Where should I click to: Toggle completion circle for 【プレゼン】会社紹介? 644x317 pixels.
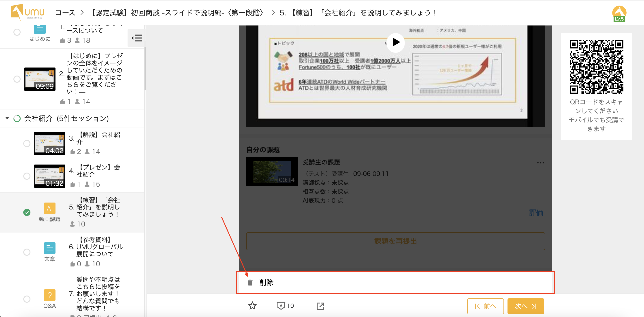27,176
